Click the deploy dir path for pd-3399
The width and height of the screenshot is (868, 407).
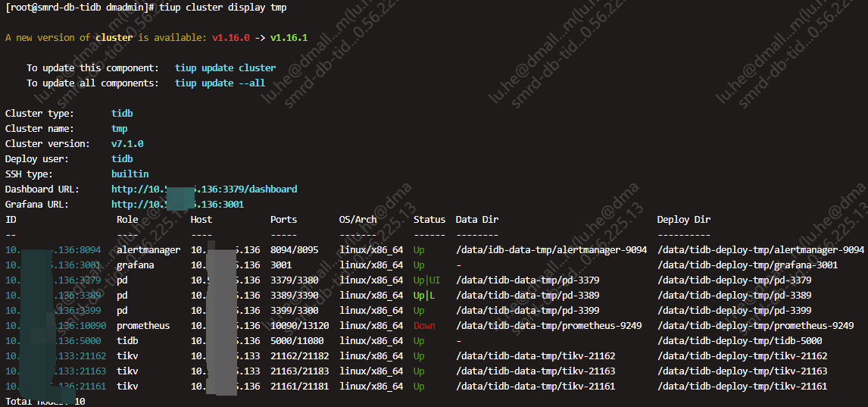coord(734,311)
